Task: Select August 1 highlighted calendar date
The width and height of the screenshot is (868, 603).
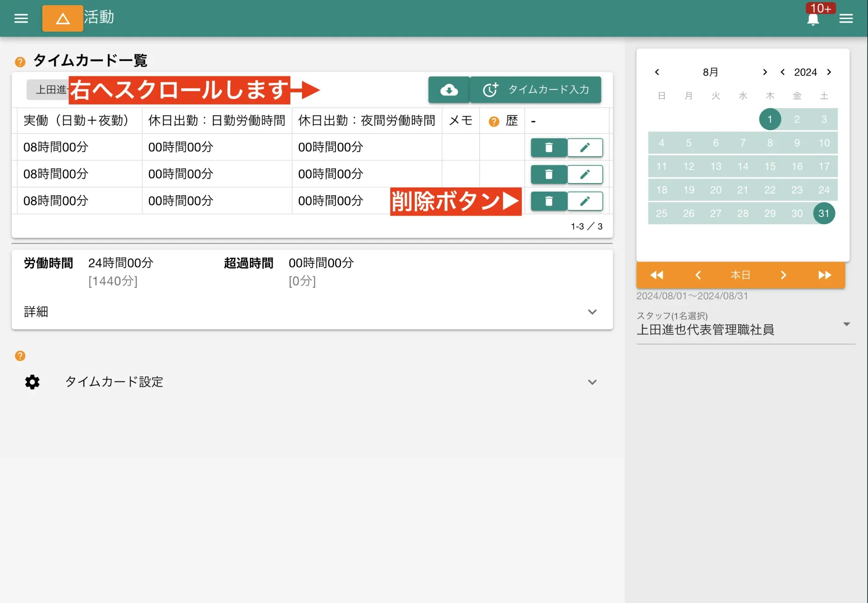Action: [769, 119]
